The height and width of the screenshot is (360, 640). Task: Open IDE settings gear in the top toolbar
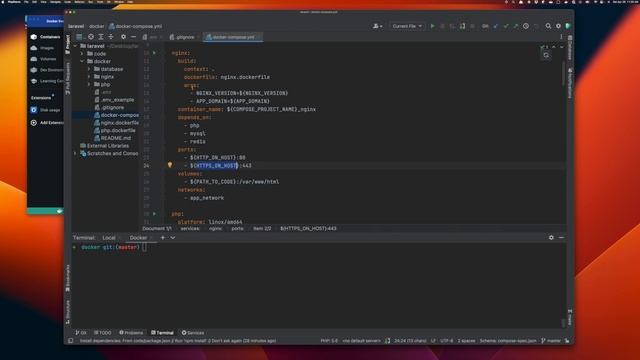[558, 26]
